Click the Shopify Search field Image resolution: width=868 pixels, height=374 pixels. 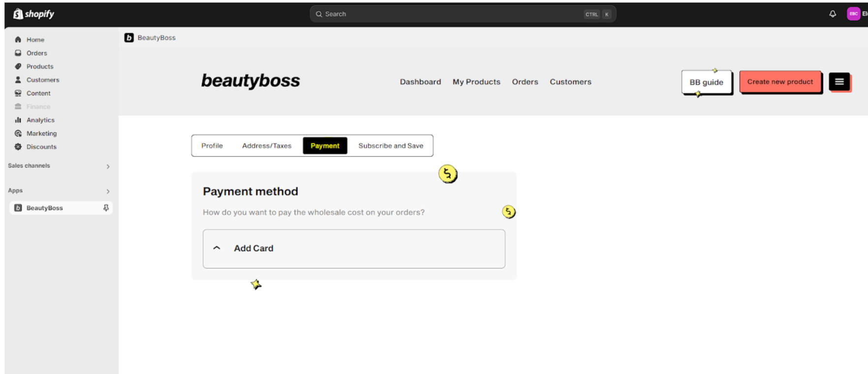click(x=463, y=14)
